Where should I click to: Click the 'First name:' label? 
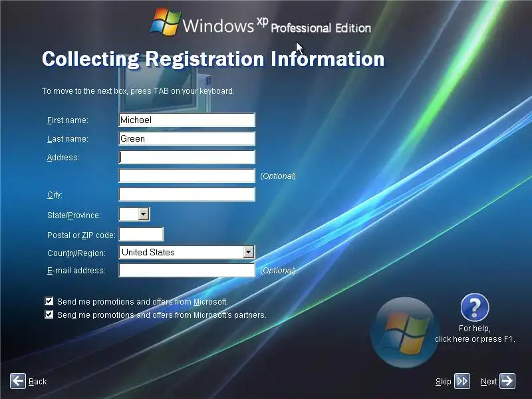tap(68, 120)
